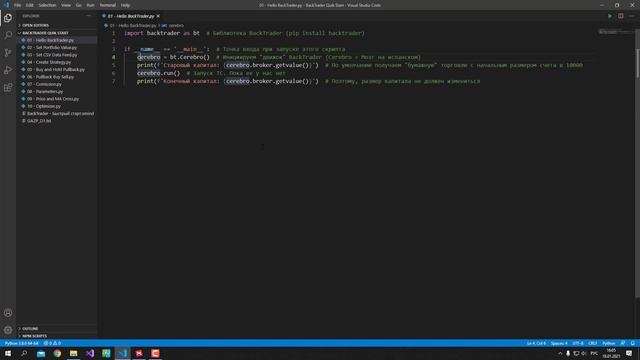Open 06 - Pullback Buy Sell.py file
The width and height of the screenshot is (640, 360).
click(51, 77)
